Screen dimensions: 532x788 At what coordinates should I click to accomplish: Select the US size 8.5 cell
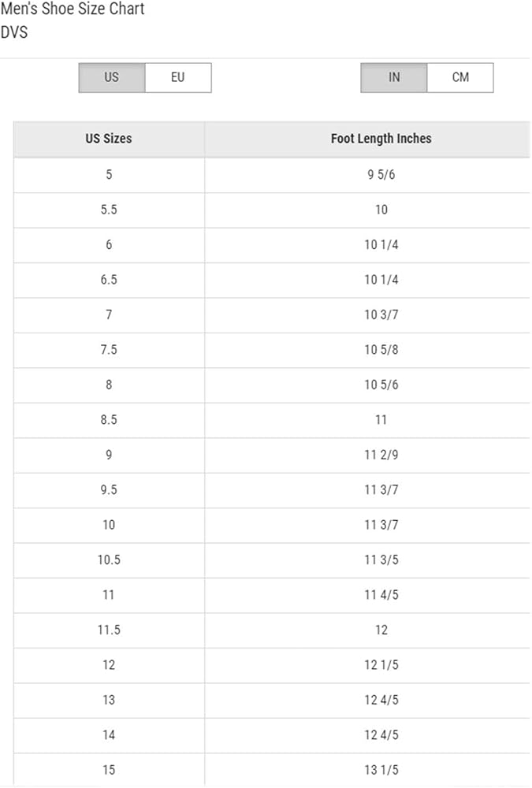[109, 420]
